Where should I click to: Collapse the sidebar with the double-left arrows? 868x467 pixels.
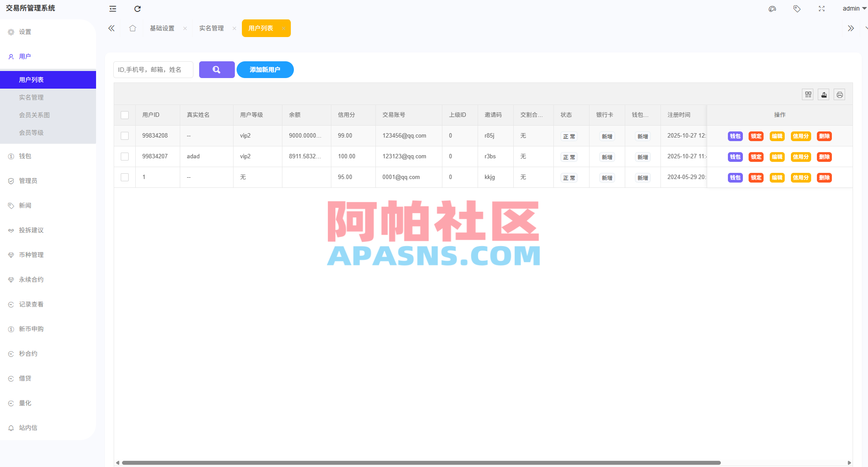pos(111,28)
